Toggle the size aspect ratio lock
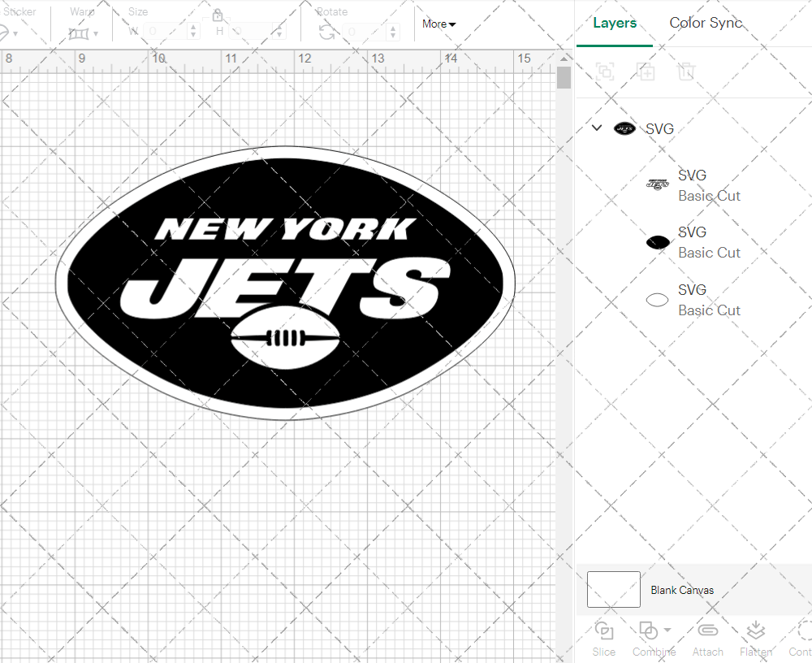This screenshot has height=663, width=812. (218, 15)
